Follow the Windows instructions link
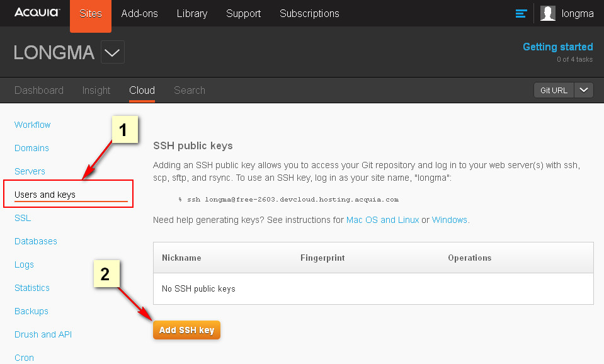 (449, 220)
